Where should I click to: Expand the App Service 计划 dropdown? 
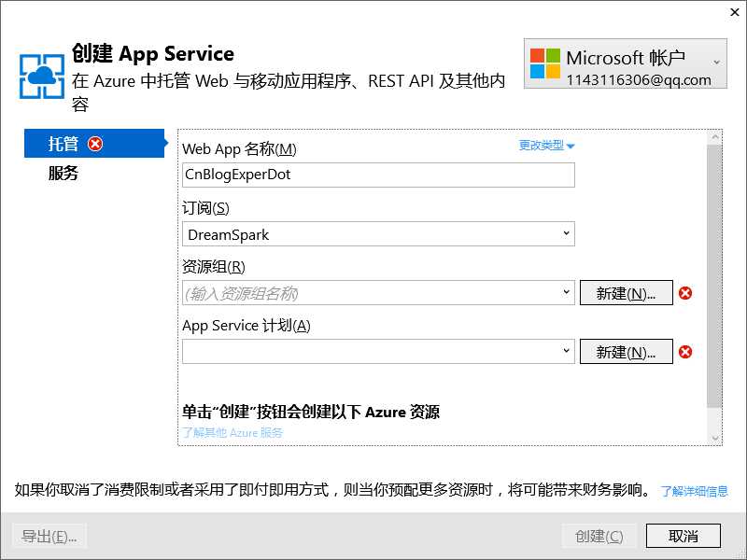(566, 352)
